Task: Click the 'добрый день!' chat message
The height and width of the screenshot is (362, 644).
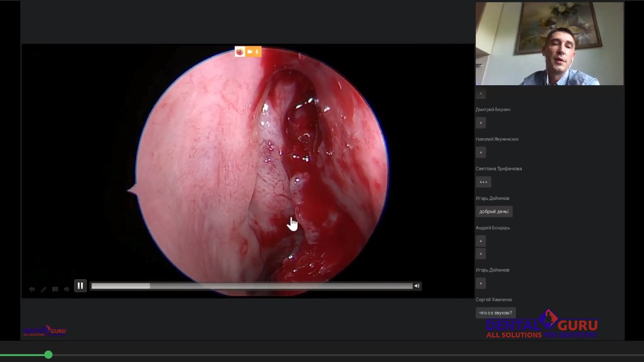Action: [x=494, y=211]
